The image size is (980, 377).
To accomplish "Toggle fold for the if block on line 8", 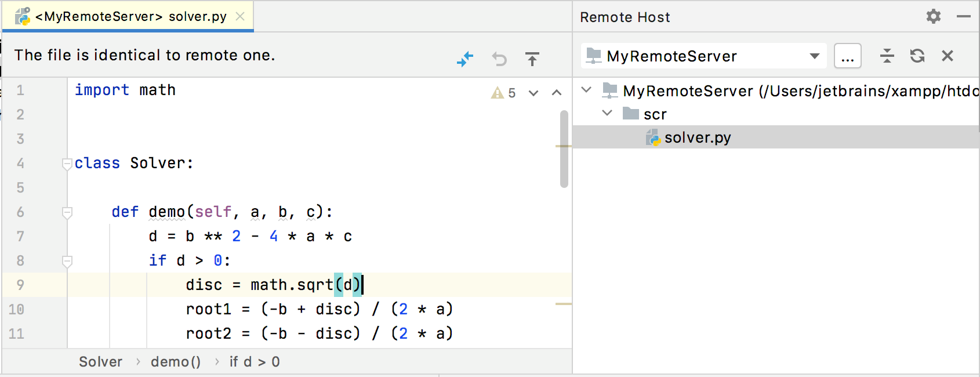I will tap(67, 261).
